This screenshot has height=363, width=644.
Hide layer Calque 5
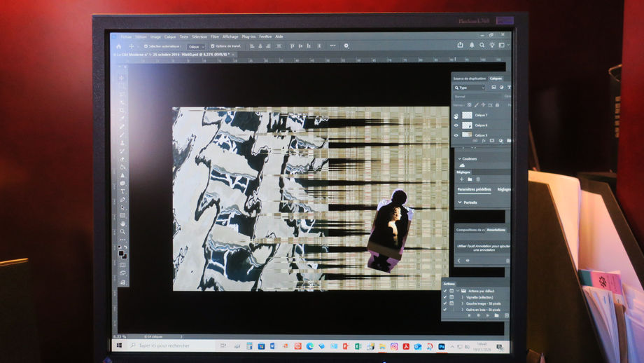456,135
